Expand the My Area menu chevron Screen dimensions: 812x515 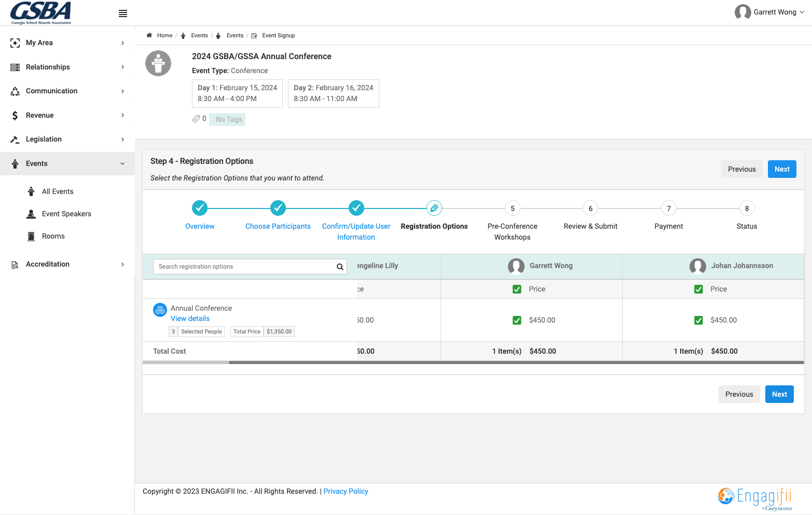click(122, 43)
